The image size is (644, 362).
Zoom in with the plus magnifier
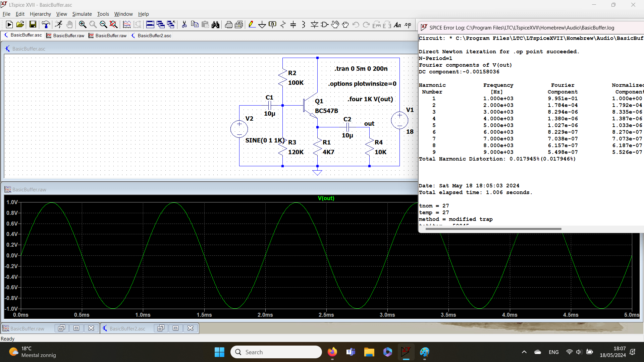(x=83, y=24)
